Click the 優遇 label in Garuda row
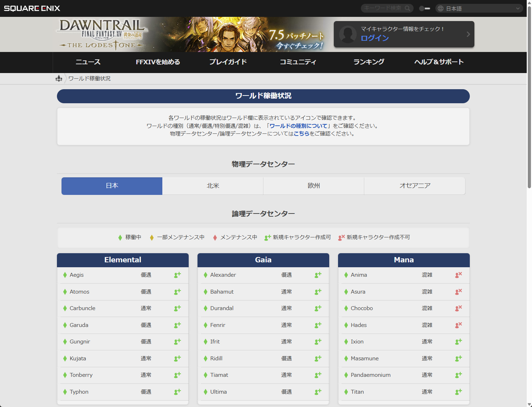 [x=146, y=325]
